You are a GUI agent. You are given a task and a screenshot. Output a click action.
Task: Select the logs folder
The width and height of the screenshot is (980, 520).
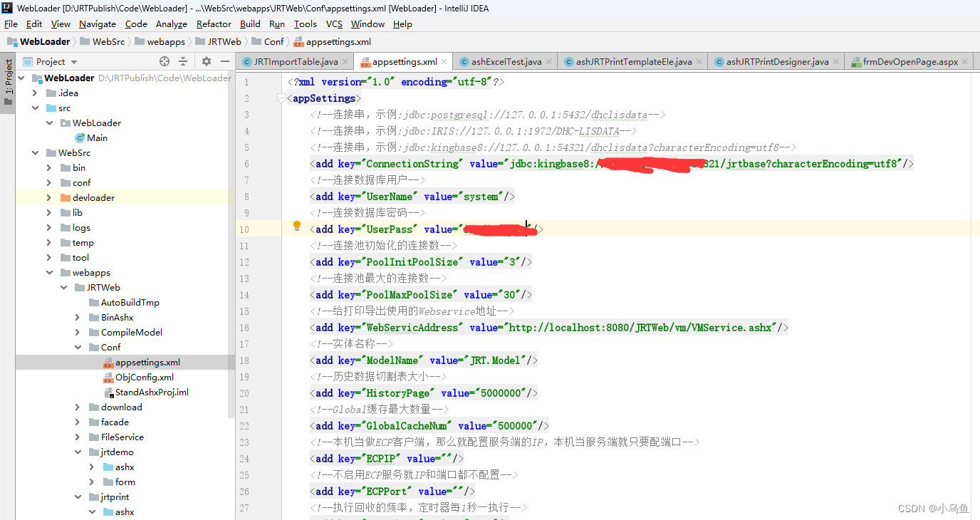pos(75,227)
